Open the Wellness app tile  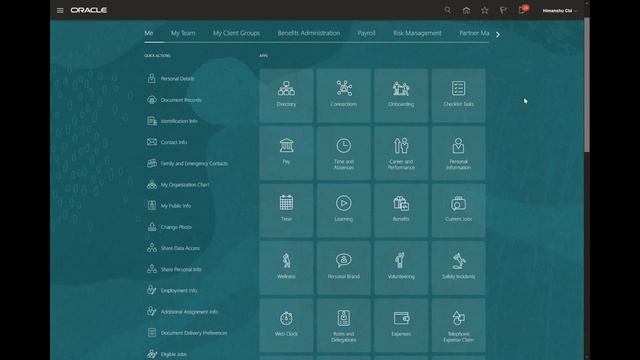click(x=286, y=268)
